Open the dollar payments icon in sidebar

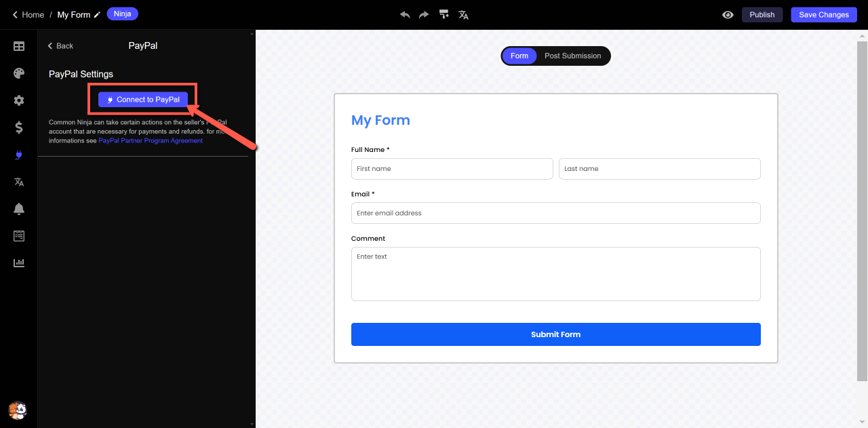[x=19, y=127]
